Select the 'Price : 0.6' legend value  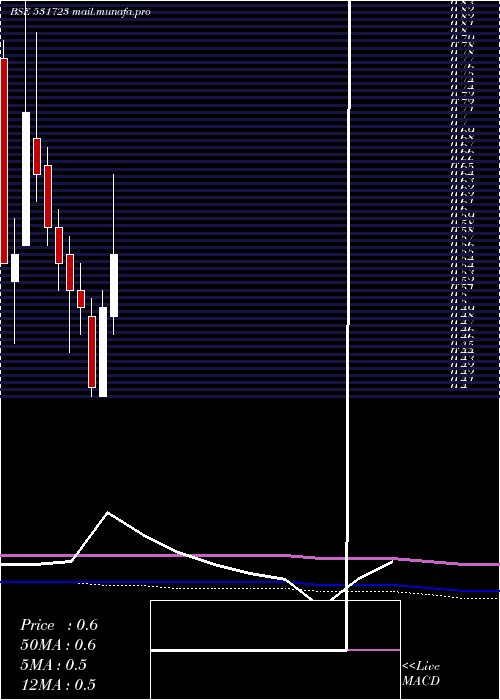tap(59, 625)
